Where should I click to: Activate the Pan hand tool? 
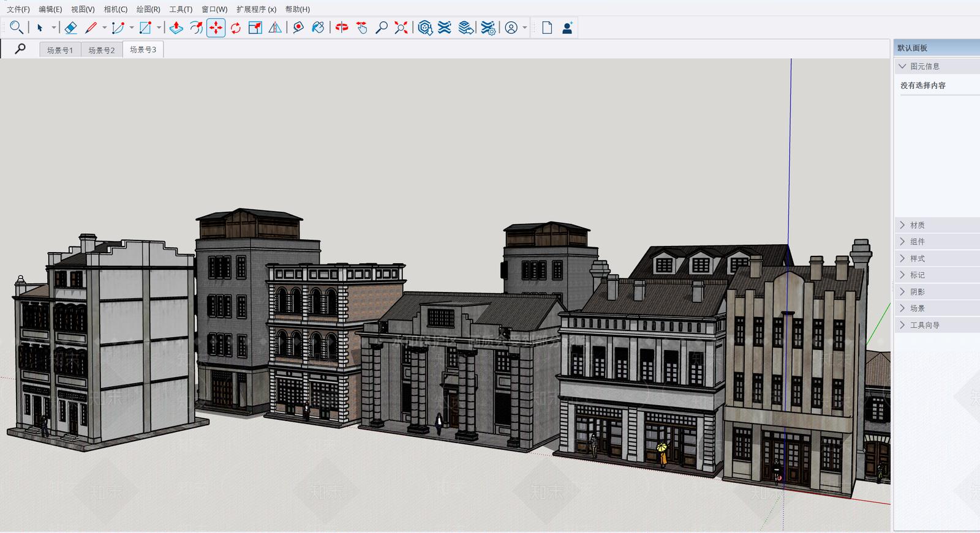[x=362, y=28]
